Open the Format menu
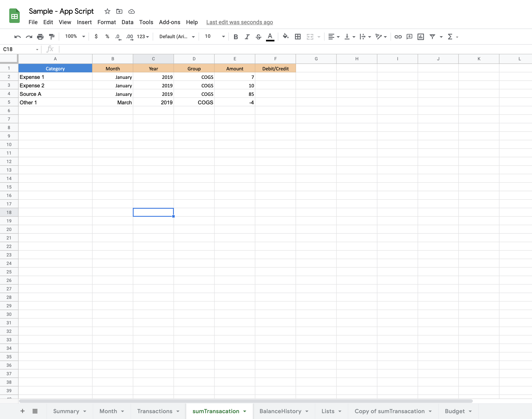532x419 pixels. click(x=105, y=22)
